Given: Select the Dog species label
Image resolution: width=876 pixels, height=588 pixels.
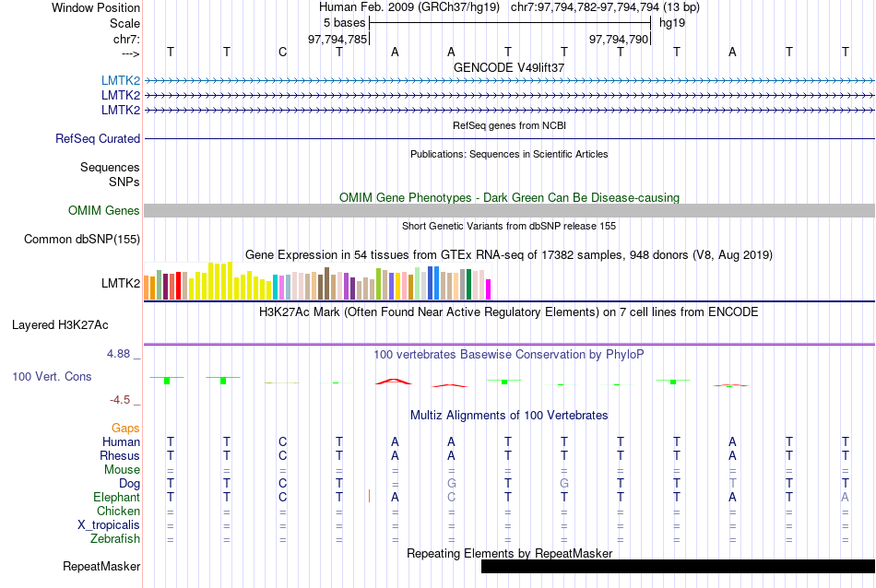Looking at the screenshot, I should click(x=129, y=483).
